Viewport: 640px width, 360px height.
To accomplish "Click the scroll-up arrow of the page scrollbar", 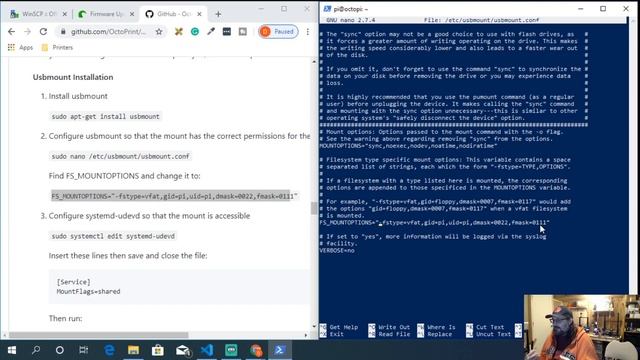I will click(x=314, y=62).
